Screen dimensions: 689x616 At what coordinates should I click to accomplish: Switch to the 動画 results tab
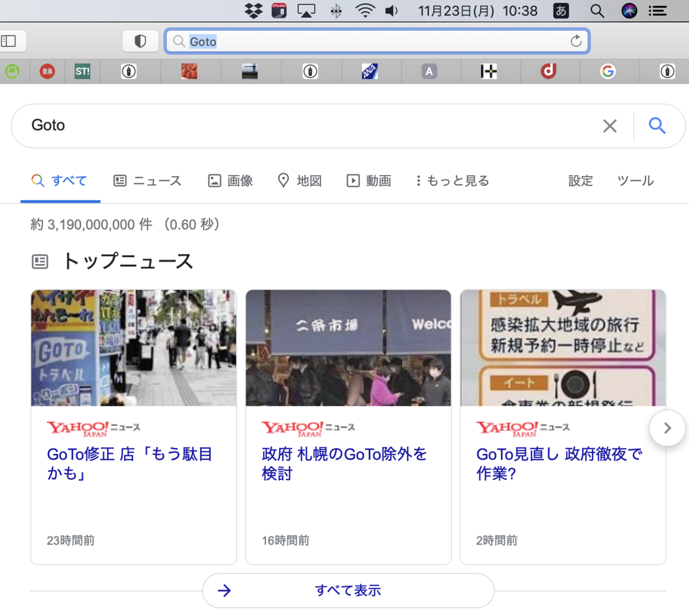(369, 181)
